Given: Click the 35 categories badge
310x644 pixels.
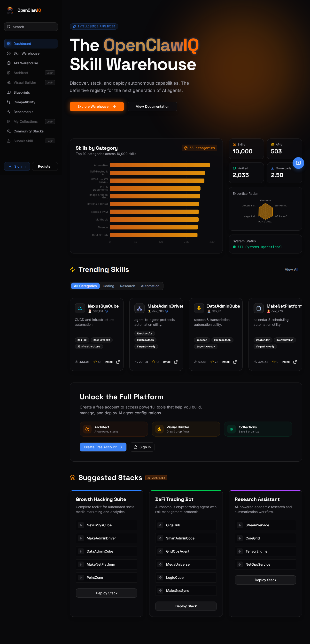Looking at the screenshot, I should 199,148.
